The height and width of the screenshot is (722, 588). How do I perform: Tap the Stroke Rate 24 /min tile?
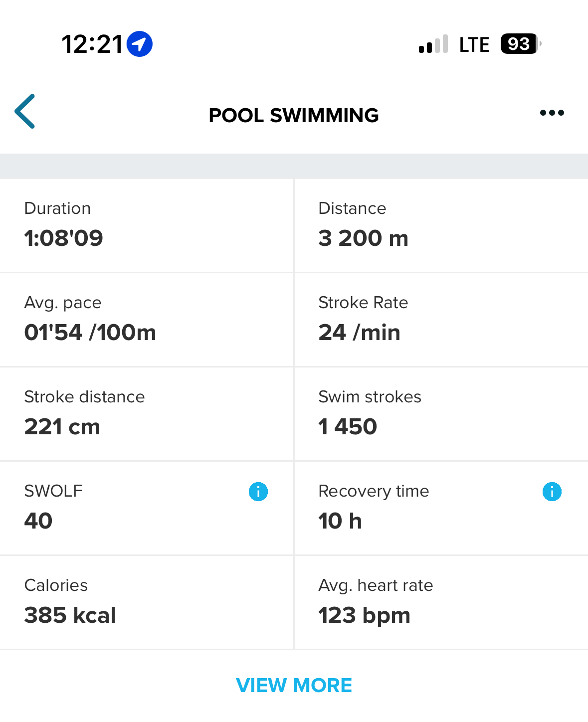pos(441,319)
